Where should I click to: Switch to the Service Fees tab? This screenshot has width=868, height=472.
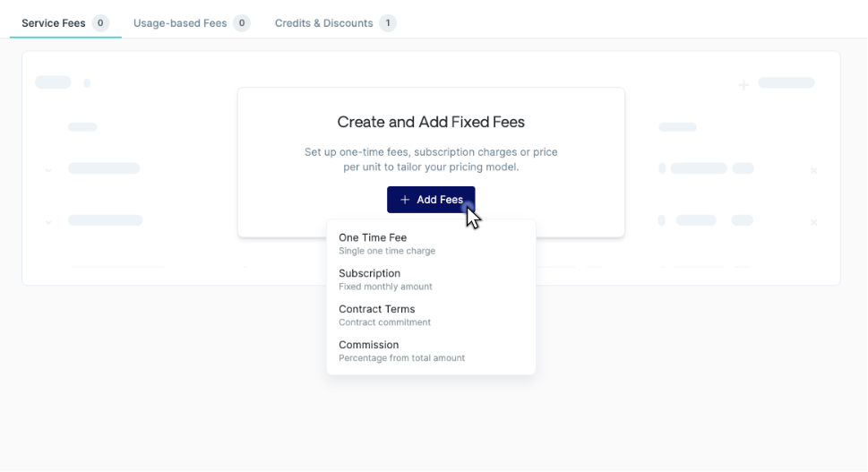tap(54, 23)
